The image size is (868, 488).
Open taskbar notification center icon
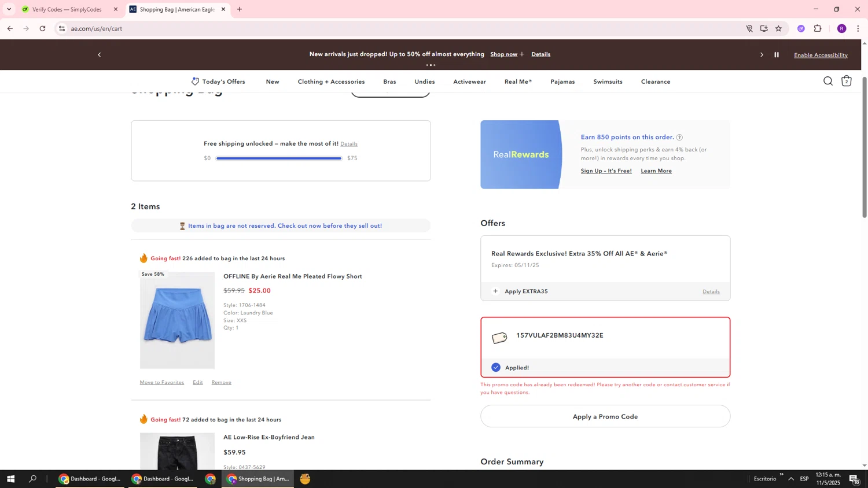pyautogui.click(x=855, y=479)
